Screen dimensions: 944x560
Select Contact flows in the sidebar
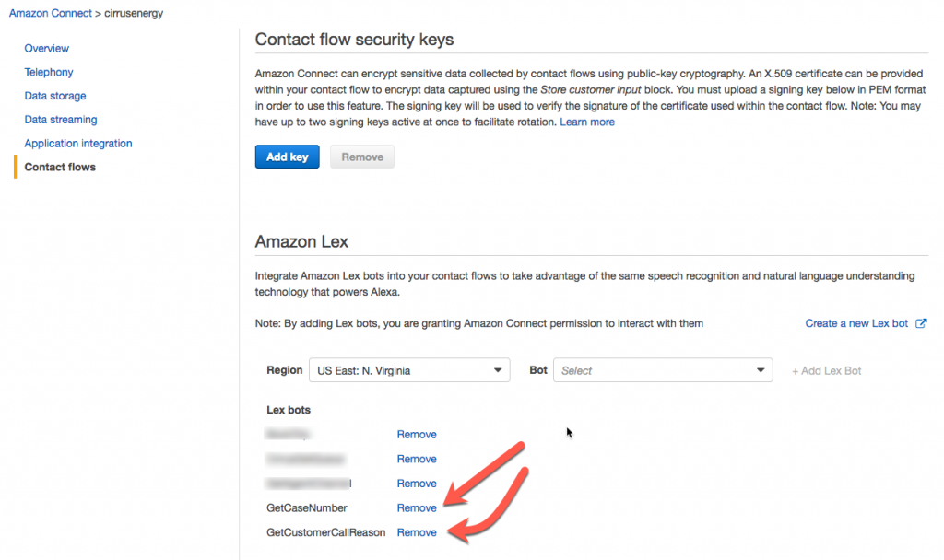60,168
